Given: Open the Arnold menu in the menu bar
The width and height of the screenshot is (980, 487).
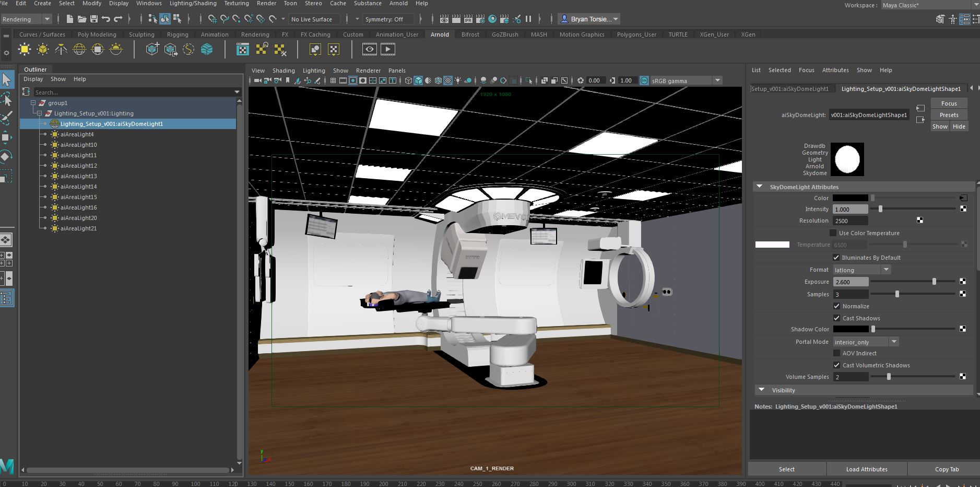Looking at the screenshot, I should (x=398, y=4).
